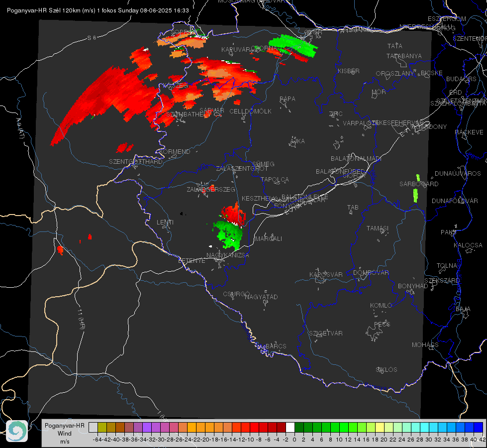
Task: Click the Poganyvar-HR Wind m/s legend label
Action: [65, 433]
